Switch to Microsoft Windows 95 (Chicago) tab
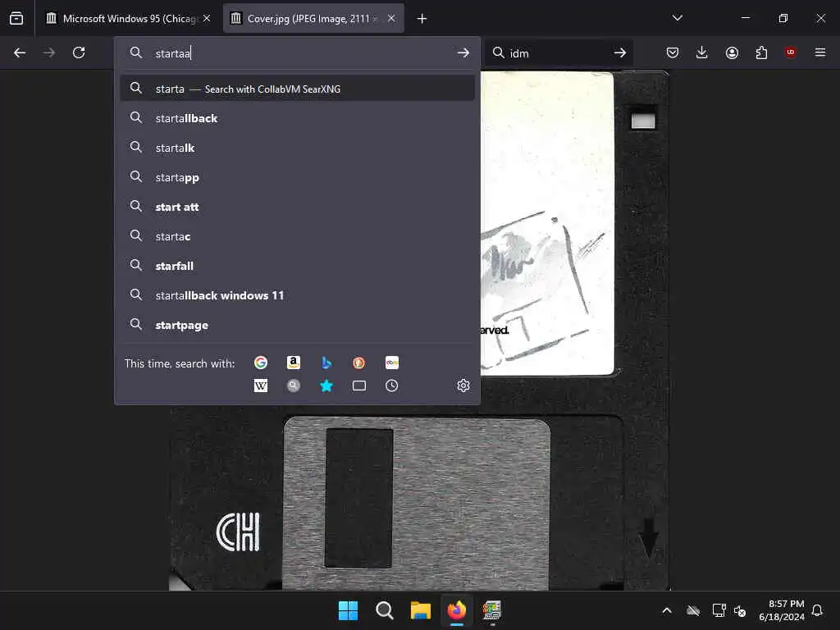The width and height of the screenshot is (840, 630). [129, 18]
